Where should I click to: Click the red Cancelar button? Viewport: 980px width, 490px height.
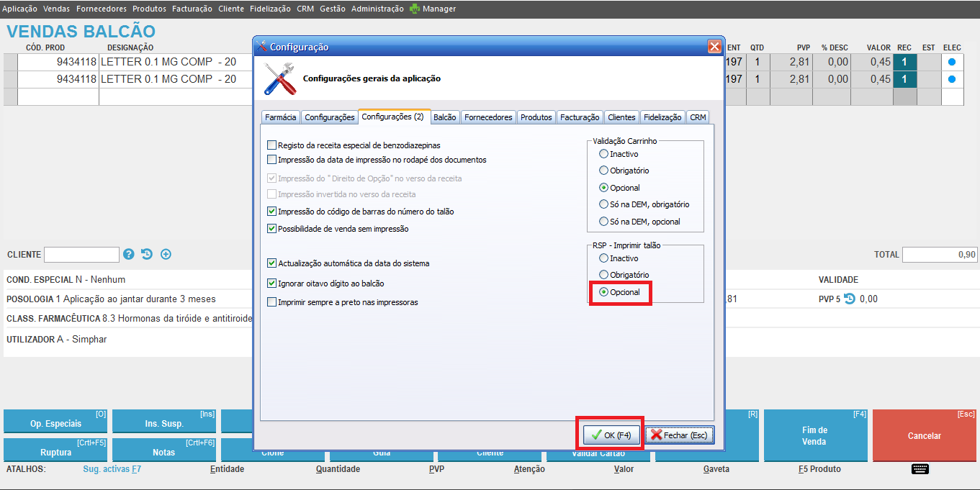click(x=924, y=435)
